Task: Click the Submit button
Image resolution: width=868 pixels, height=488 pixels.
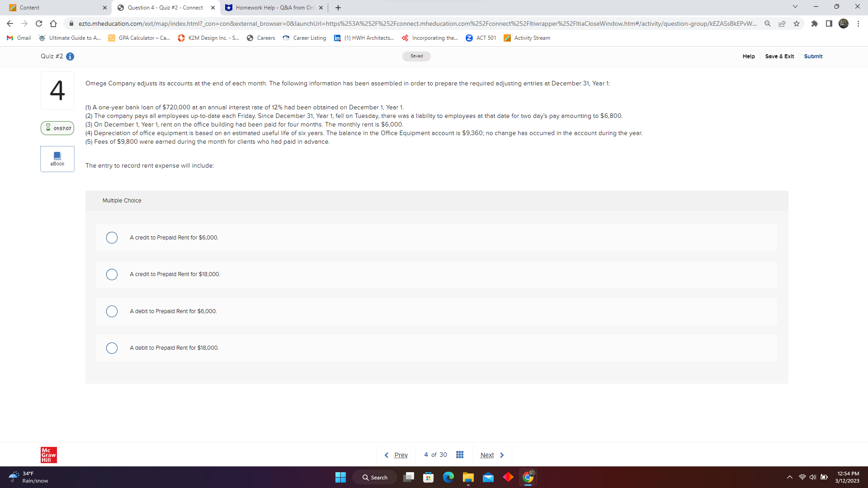Action: coord(813,56)
